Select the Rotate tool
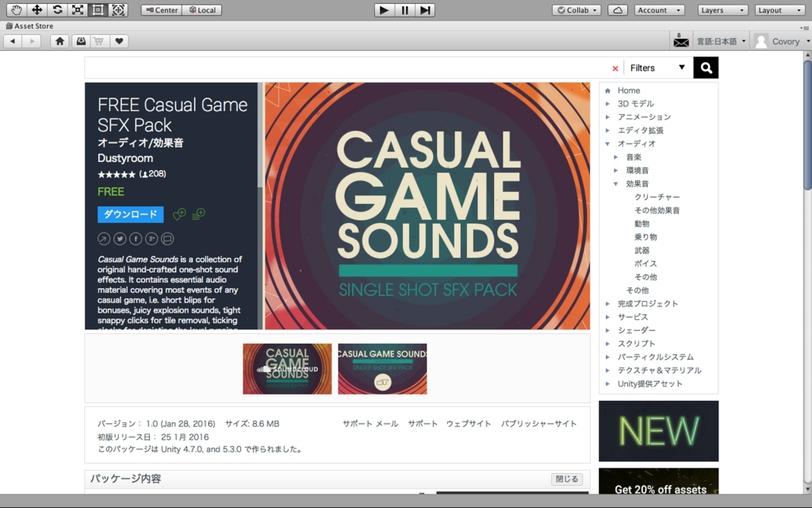The image size is (812, 508). point(57,10)
